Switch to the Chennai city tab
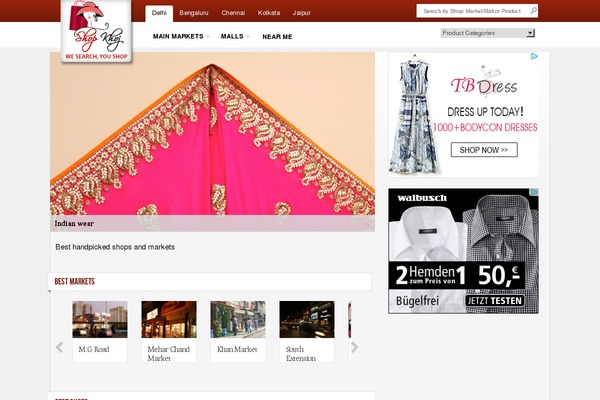Screen dimensions: 600x400 click(x=233, y=13)
